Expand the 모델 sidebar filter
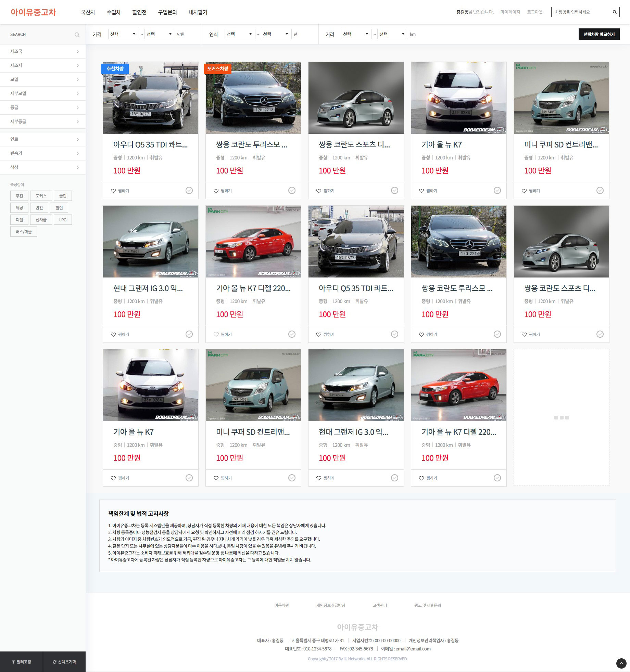 tap(43, 79)
